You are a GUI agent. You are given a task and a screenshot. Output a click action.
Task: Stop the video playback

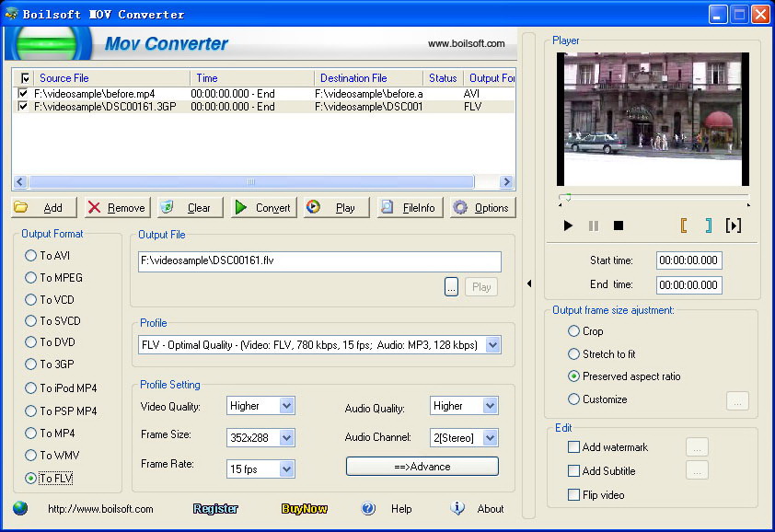click(x=619, y=226)
